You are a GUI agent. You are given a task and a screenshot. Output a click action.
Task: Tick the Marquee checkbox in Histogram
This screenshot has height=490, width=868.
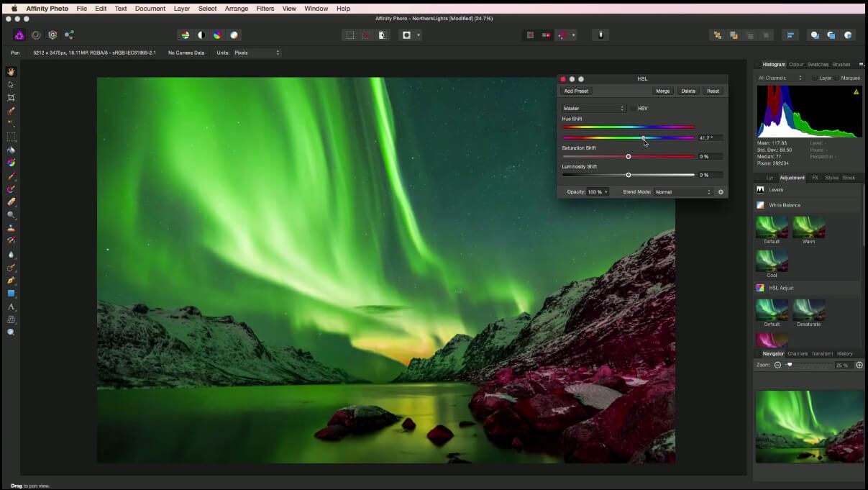838,78
